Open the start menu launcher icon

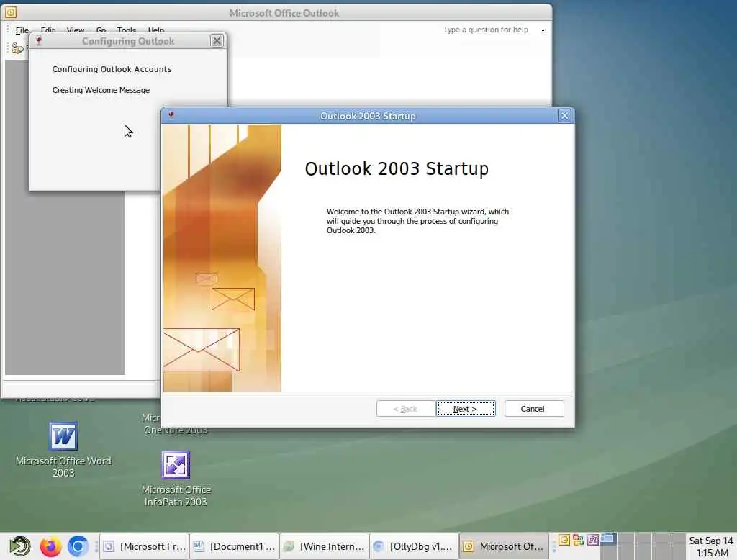19,546
